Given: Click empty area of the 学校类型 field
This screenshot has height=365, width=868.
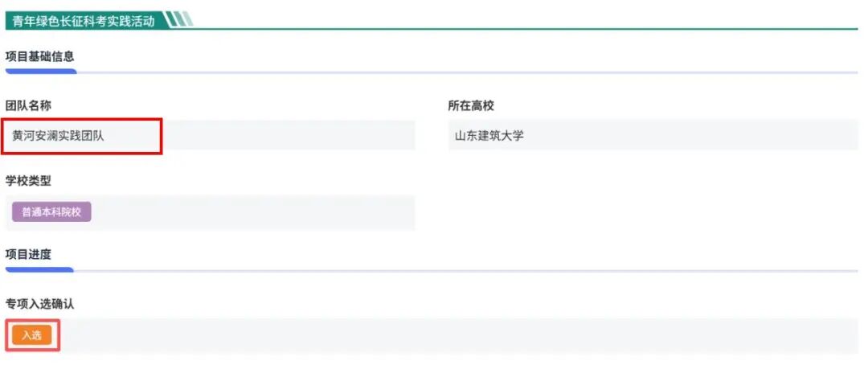Looking at the screenshot, I should 253,213.
